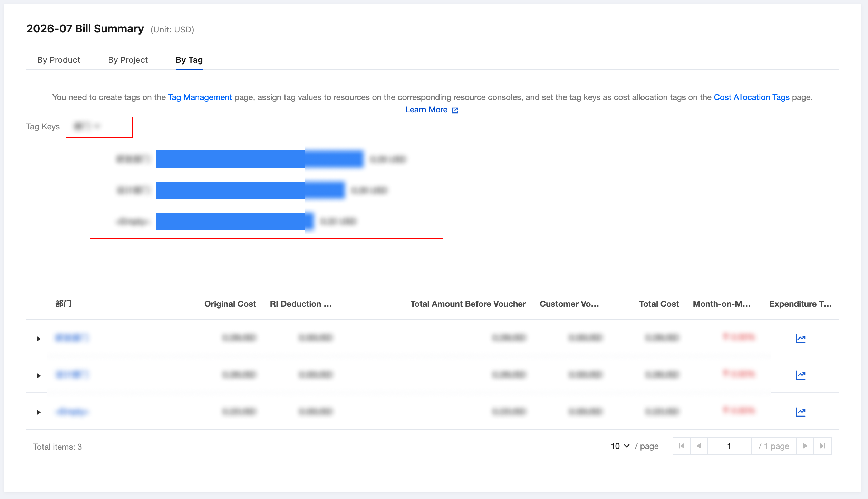Open the first row tag value link

(x=72, y=337)
